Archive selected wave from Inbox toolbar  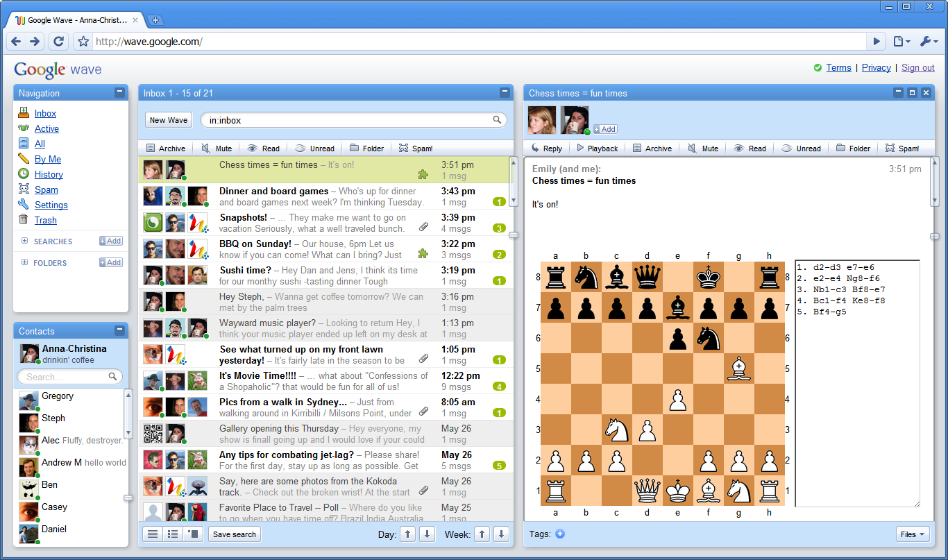tap(166, 149)
